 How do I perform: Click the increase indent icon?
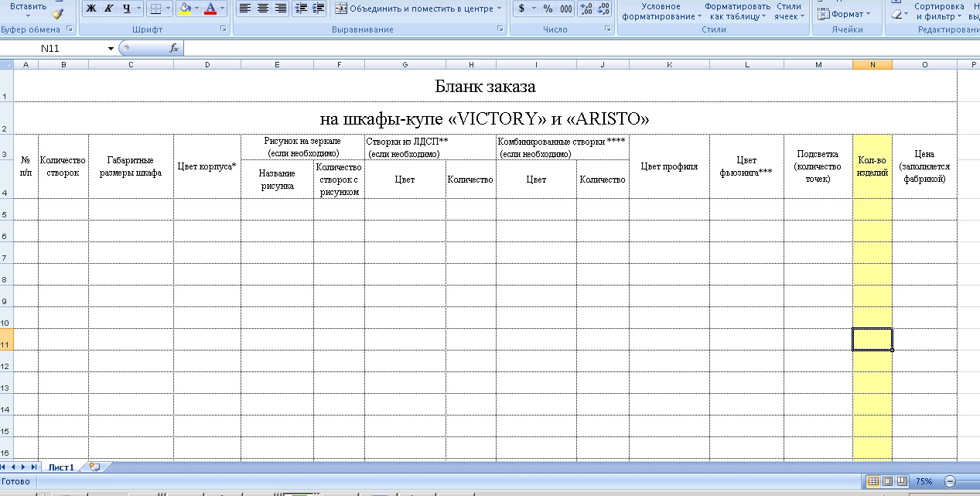point(319,9)
